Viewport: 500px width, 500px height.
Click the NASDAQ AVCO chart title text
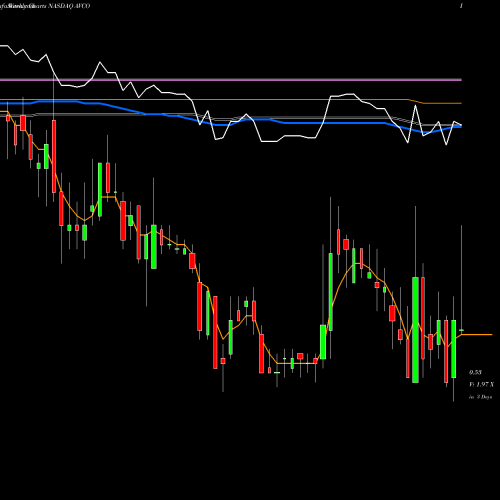point(69,6)
